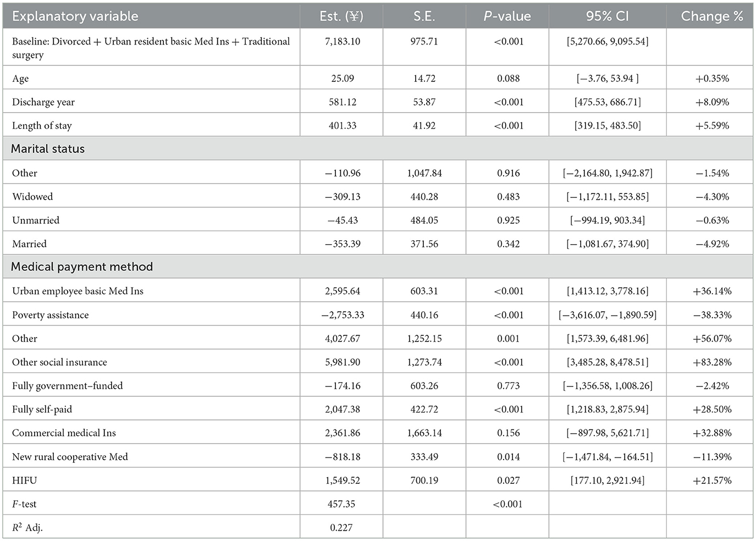Click the +83.28% change cell

pos(712,362)
